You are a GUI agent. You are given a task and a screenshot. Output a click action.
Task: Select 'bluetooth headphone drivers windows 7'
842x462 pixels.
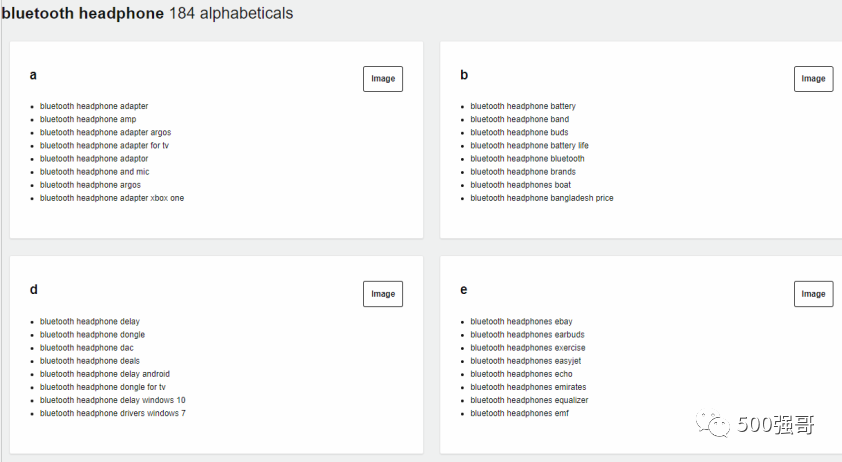click(x=113, y=413)
